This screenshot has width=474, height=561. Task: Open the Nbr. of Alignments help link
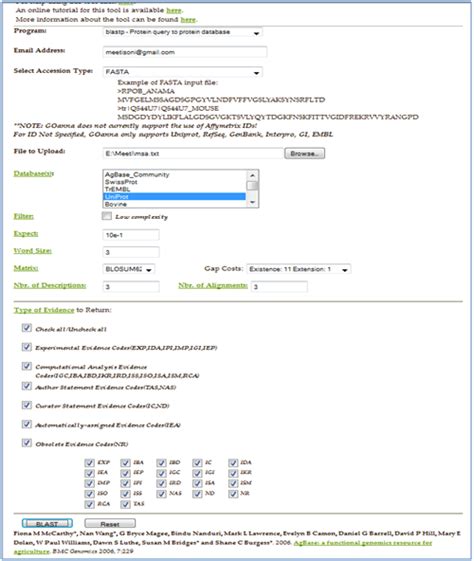click(x=213, y=286)
